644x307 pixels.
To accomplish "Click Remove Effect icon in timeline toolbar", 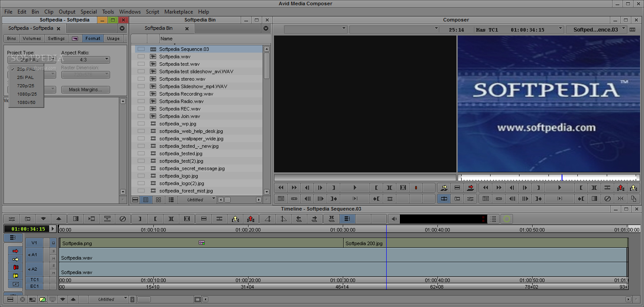I will (123, 218).
